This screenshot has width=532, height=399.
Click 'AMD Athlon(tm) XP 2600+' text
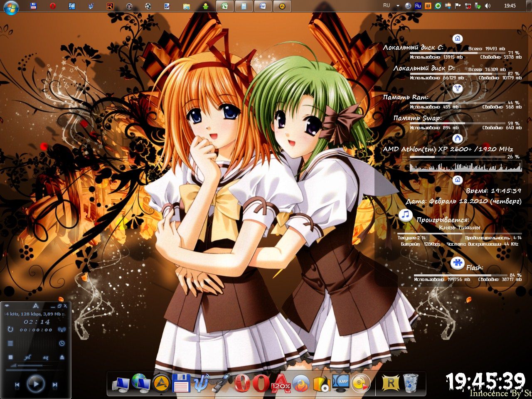(427, 149)
